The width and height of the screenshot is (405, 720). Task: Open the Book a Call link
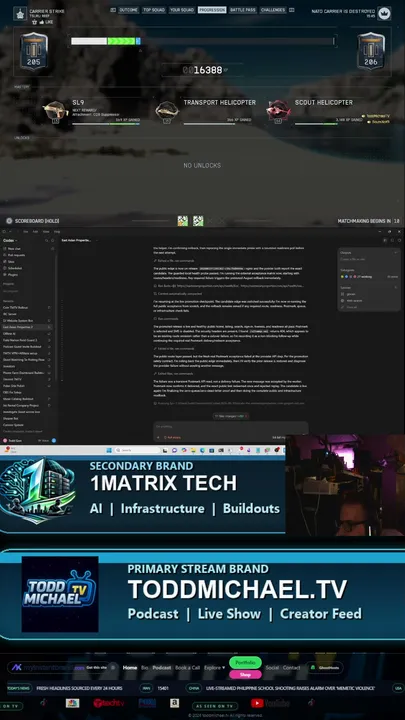[187, 667]
